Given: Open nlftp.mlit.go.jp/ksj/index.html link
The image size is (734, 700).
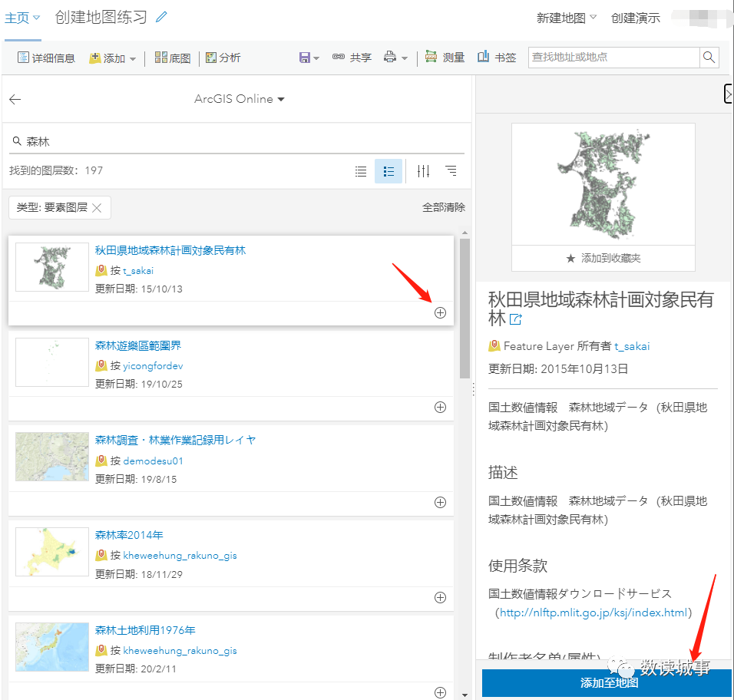Looking at the screenshot, I should click(593, 612).
